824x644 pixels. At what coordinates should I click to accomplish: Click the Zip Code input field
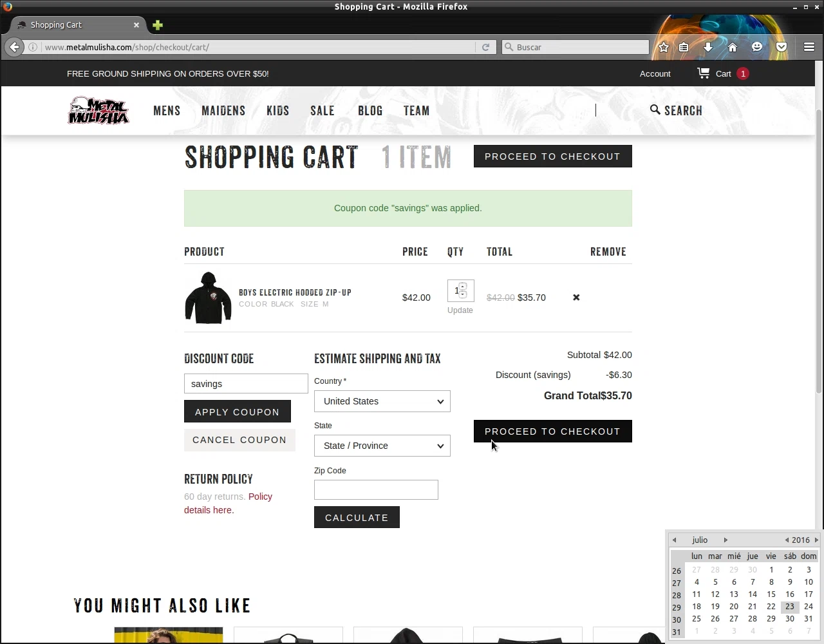[376, 489]
